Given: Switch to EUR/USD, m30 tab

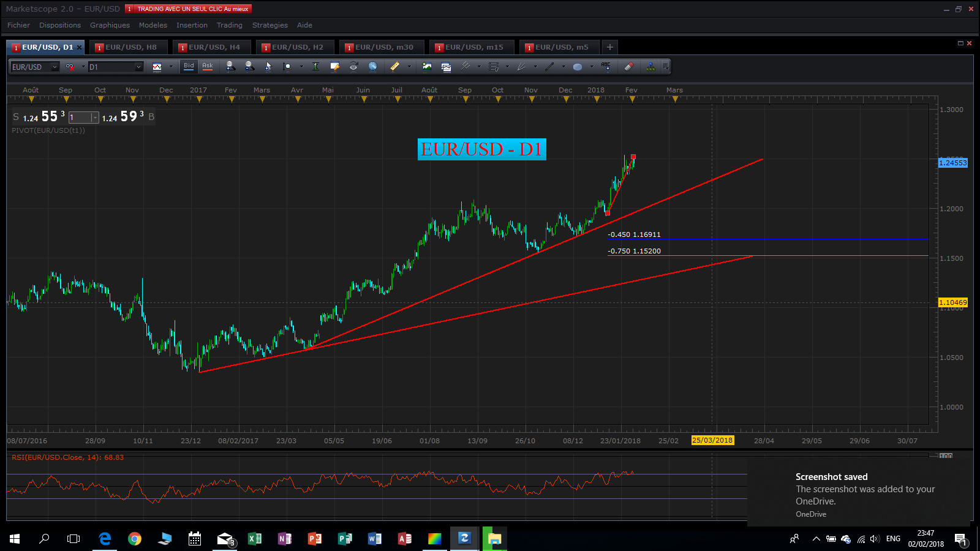Looking at the screenshot, I should (x=382, y=47).
